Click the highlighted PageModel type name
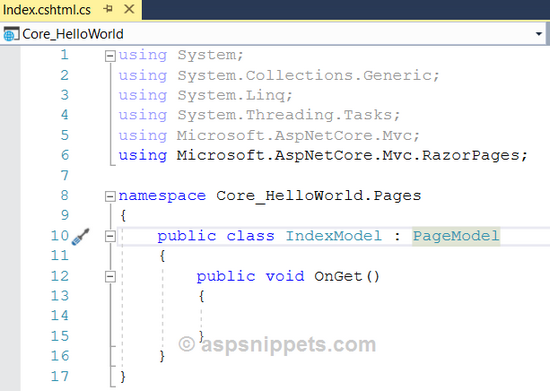The width and height of the screenshot is (550, 391). [456, 236]
